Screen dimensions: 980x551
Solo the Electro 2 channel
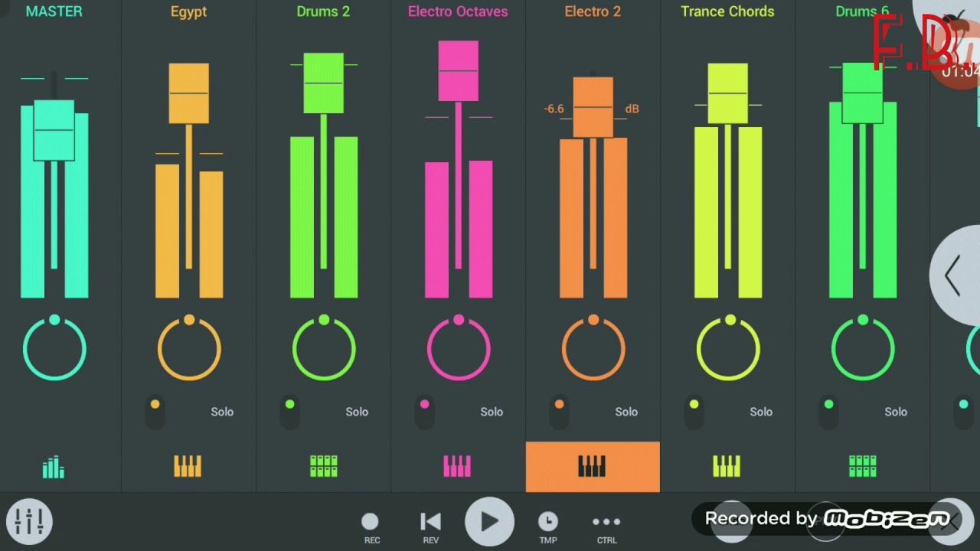point(626,412)
